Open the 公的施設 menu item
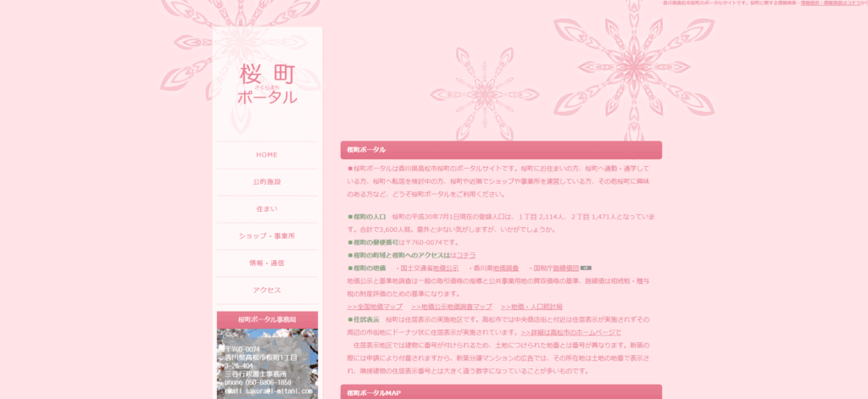 point(267,182)
